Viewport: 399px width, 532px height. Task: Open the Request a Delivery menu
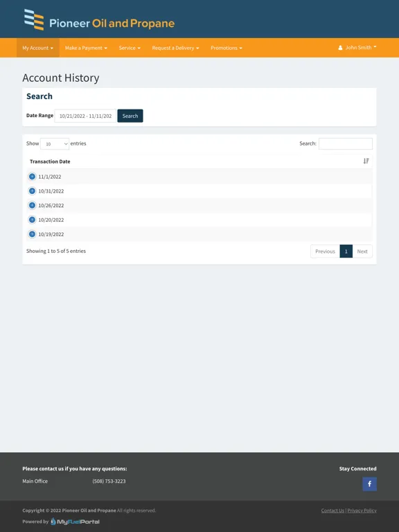click(x=175, y=48)
